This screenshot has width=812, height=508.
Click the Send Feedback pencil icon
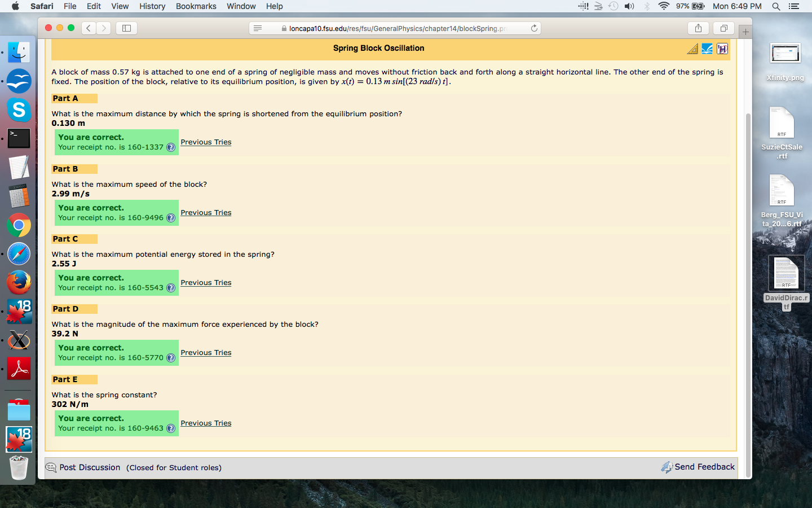[x=667, y=467]
